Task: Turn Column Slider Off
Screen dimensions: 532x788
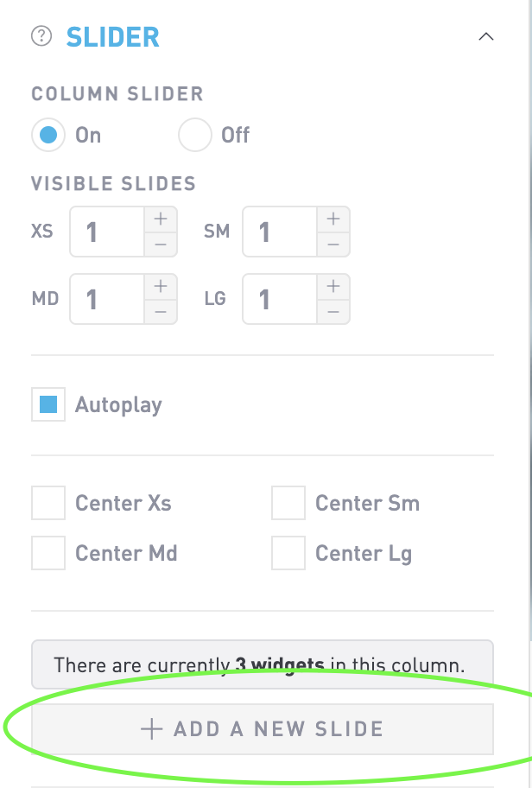Action: pos(194,136)
